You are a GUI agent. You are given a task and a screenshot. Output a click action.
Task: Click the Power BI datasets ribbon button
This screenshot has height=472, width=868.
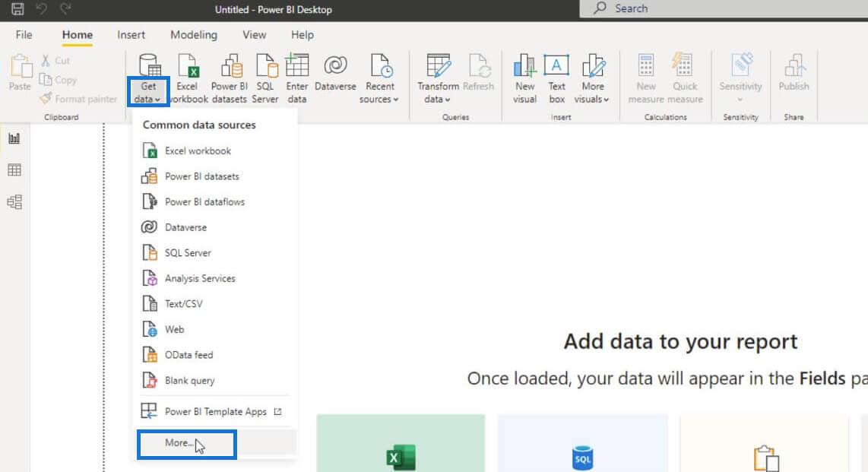[230, 79]
